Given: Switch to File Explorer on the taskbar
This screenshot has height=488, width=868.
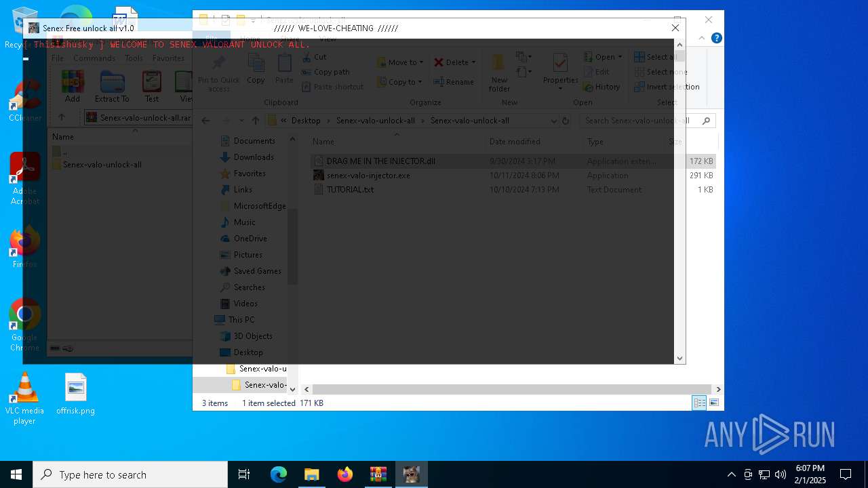Looking at the screenshot, I should 311,474.
